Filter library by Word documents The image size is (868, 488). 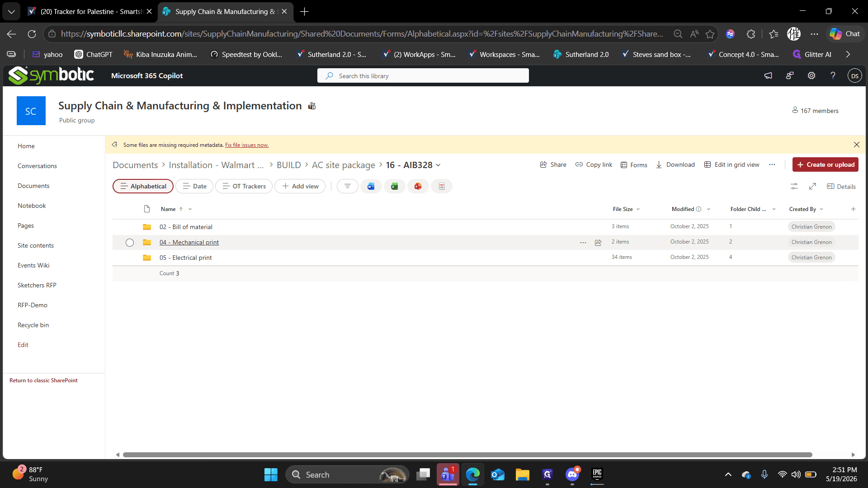click(x=371, y=186)
